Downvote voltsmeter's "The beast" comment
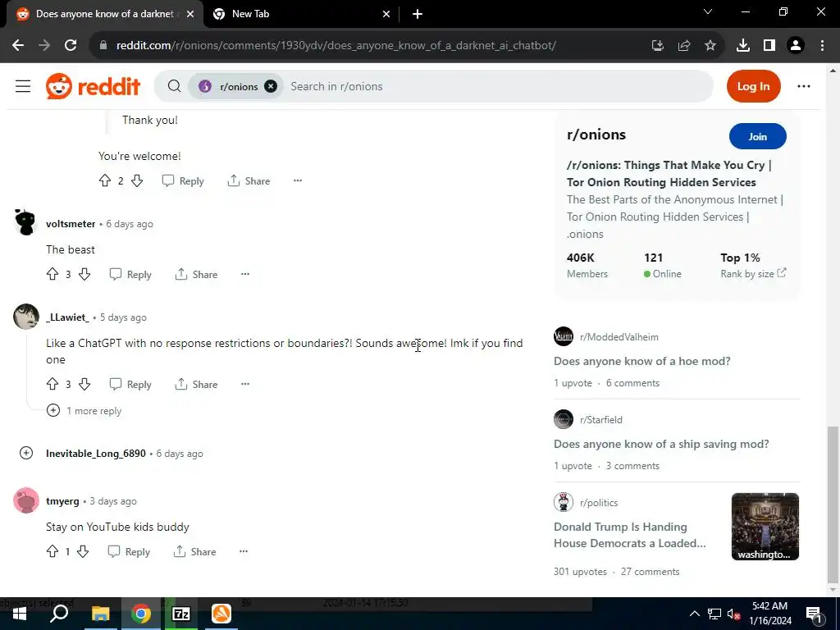This screenshot has width=840, height=630. pyautogui.click(x=84, y=274)
